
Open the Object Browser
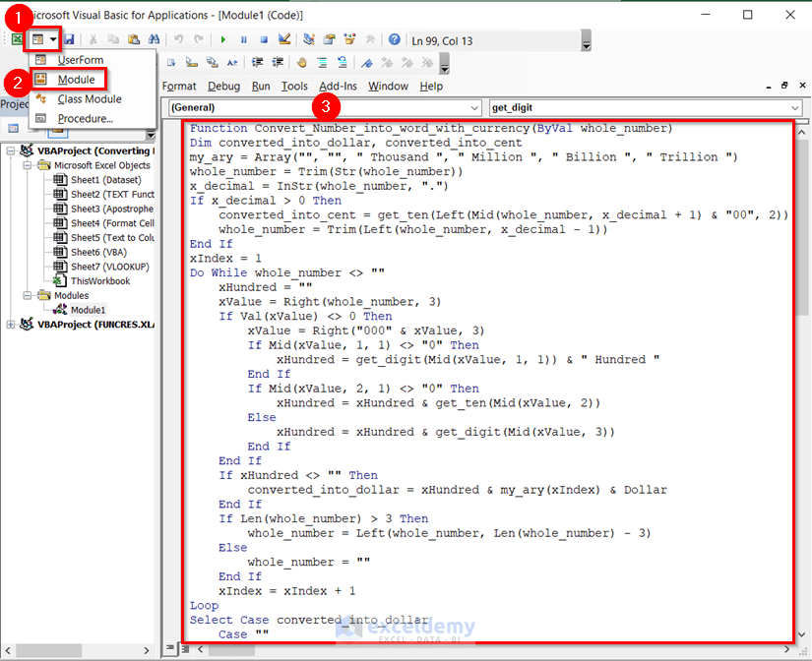coord(349,39)
